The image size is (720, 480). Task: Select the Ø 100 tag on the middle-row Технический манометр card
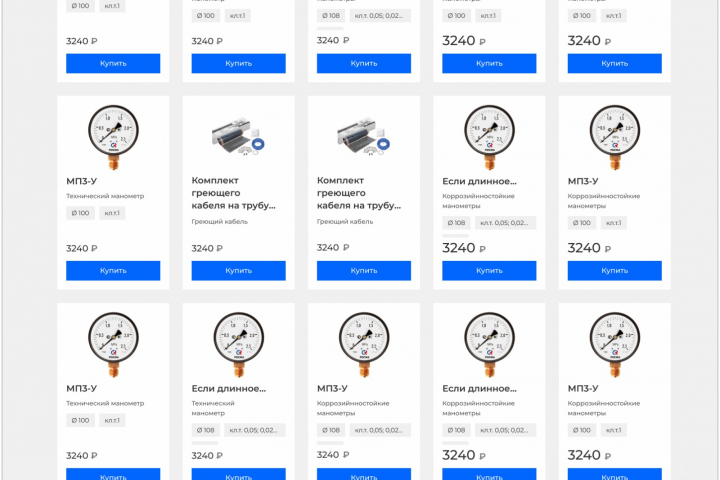[80, 213]
